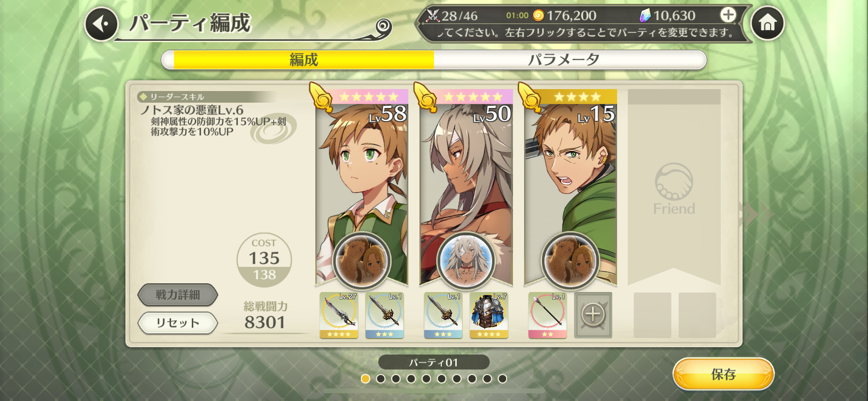Viewport: 868px width, 401px height.
Task: Tap the crossed swords stamina icon
Action: coord(433,15)
